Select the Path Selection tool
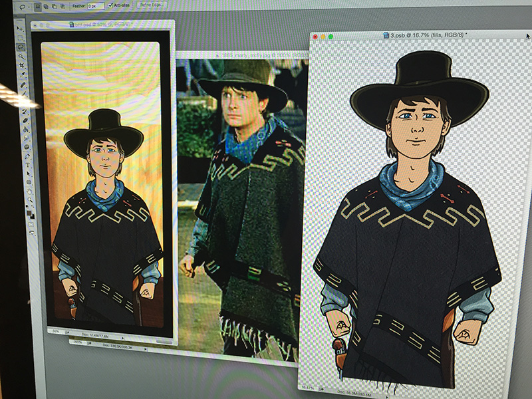Image resolution: width=532 pixels, height=399 pixels. coord(29,174)
